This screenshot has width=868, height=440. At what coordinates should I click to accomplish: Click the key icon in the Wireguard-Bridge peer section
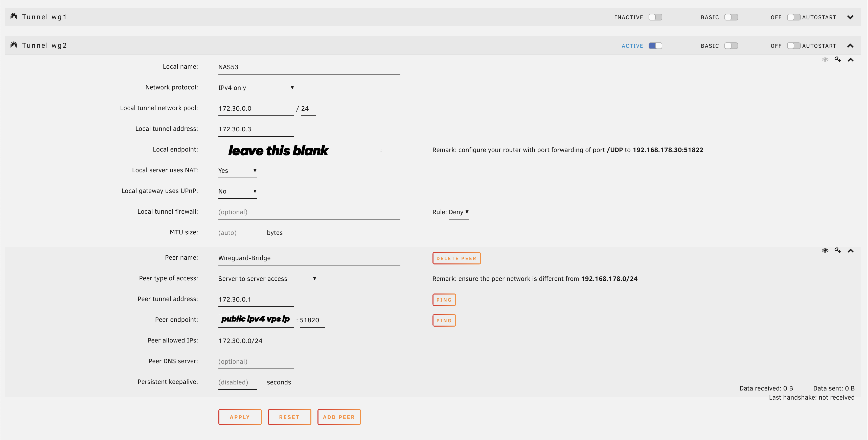[x=837, y=251]
